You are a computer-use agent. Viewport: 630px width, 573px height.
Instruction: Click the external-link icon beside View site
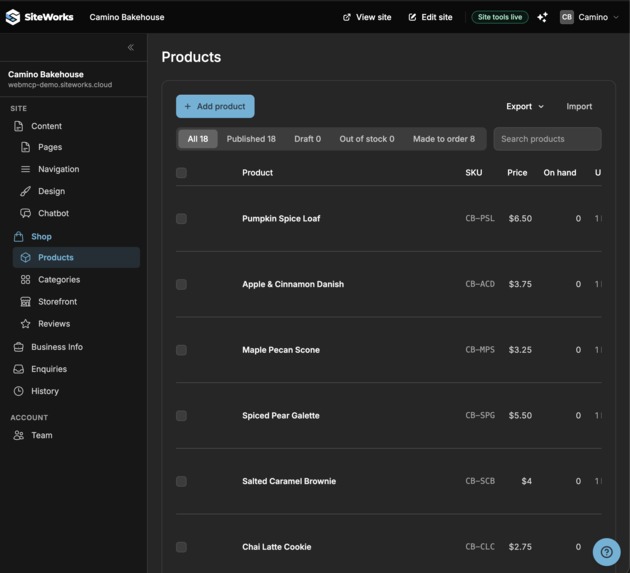click(x=346, y=17)
